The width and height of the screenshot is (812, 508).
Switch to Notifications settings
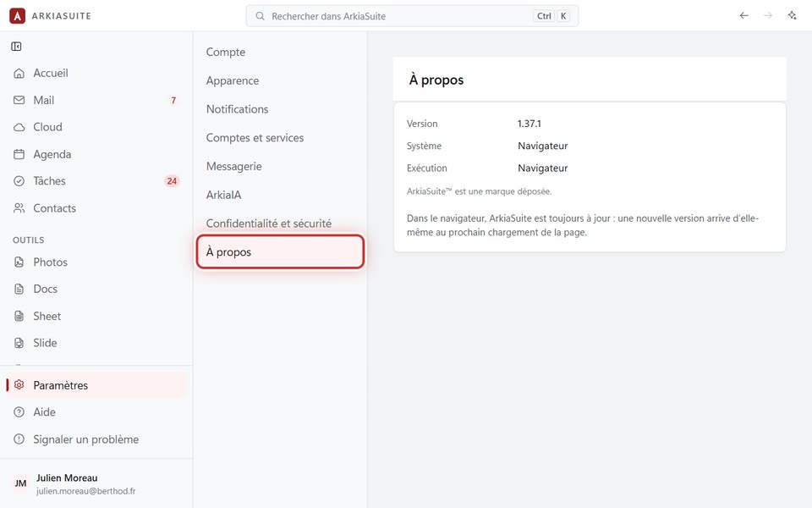[x=280, y=109]
